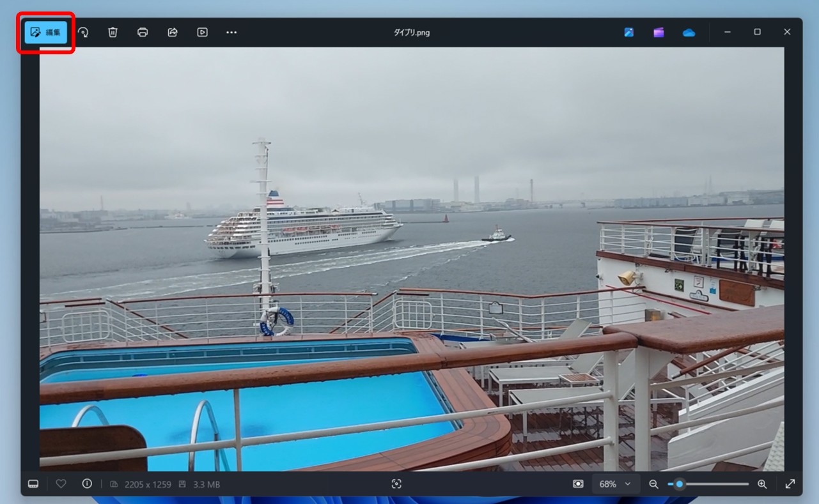Start slideshow with the play icon

[202, 32]
